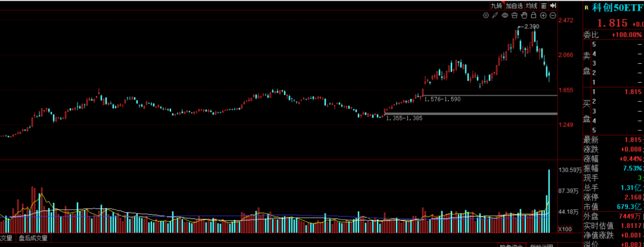The width and height of the screenshot is (644, 247).
Task: Click the 1.355-1.385 gap level label
Action: 405,118
